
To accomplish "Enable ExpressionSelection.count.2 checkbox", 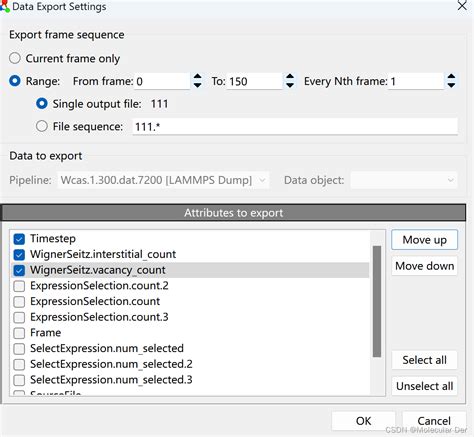I will point(19,286).
